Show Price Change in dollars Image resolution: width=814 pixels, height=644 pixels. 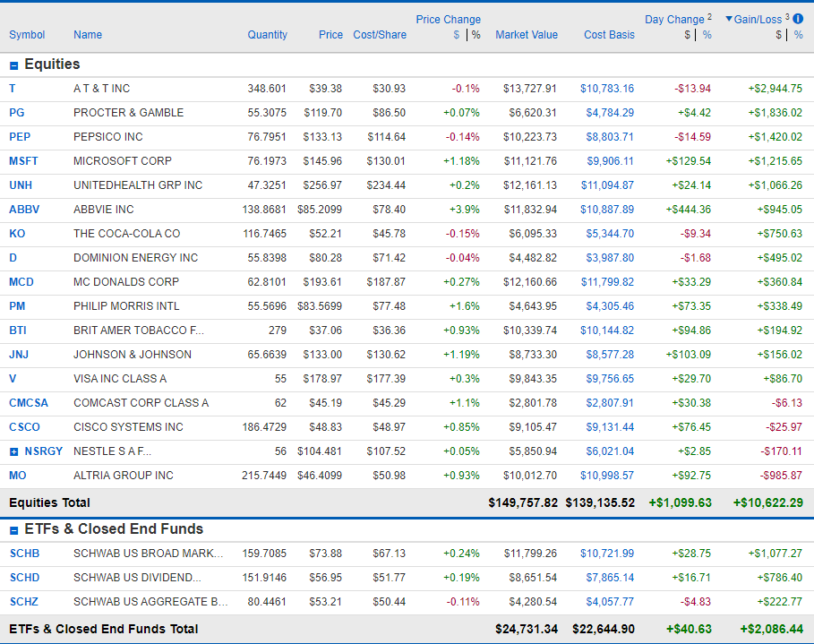457,35
